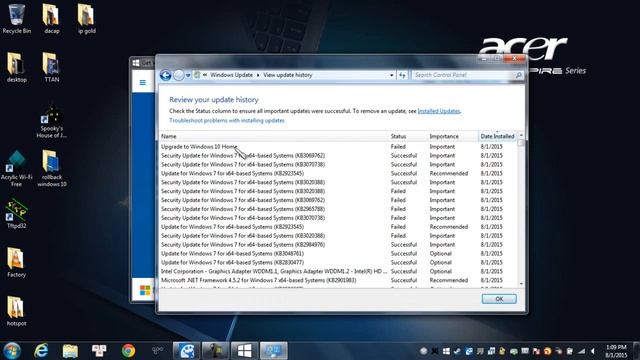Sort by the Importance column header
The image size is (640, 360).
pos(452,136)
